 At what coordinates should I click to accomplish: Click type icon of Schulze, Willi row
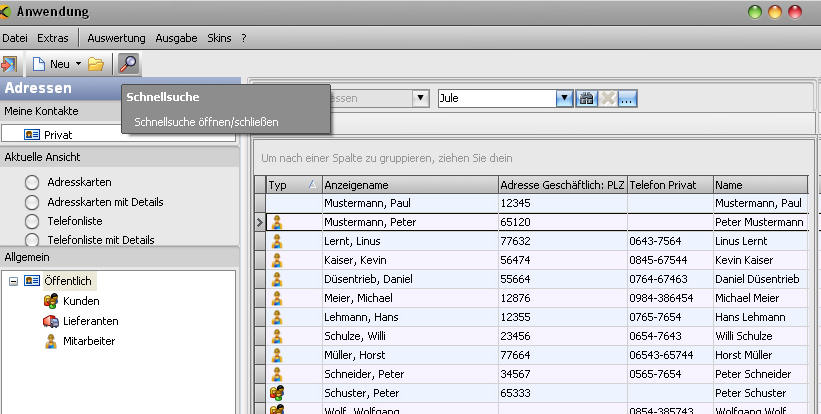tap(276, 336)
